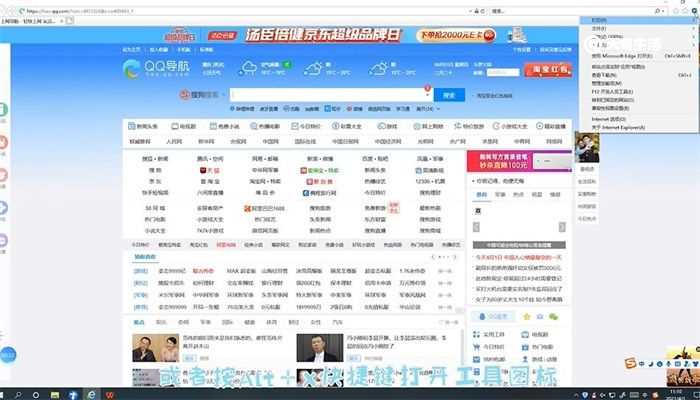700x400 pixels.
Task: Open 兼容性视图设置(B)
Action: [x=639, y=108]
